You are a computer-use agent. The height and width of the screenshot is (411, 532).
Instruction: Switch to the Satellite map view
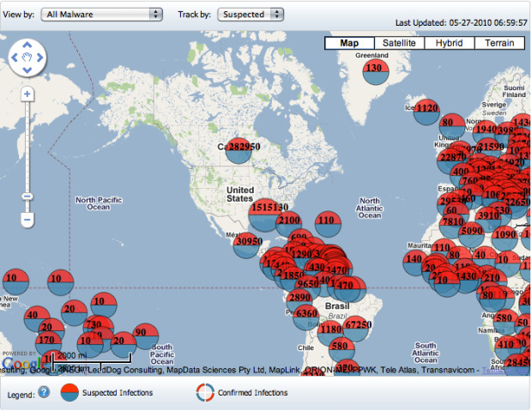click(x=399, y=43)
